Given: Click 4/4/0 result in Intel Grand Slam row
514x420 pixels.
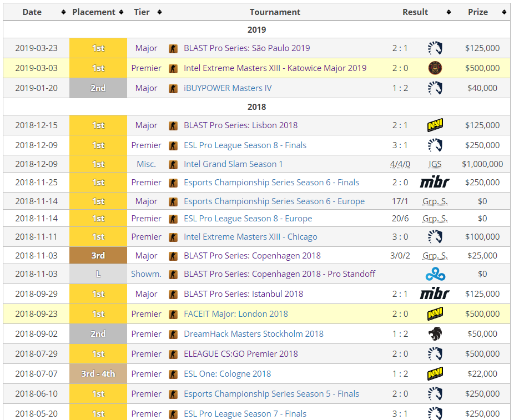Looking at the screenshot, I should (x=400, y=164).
